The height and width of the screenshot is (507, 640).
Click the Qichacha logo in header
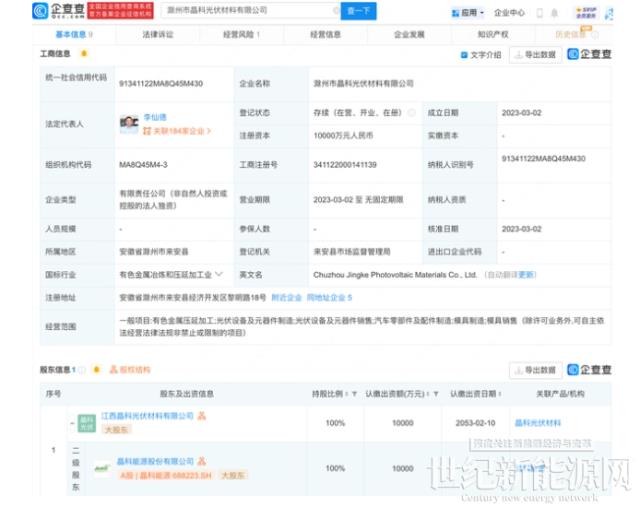(x=58, y=11)
